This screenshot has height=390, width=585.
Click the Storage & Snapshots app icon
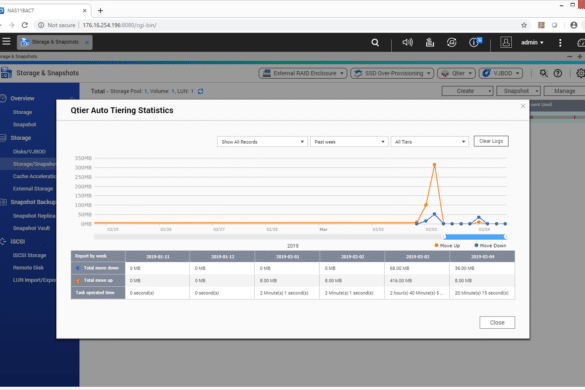(x=6, y=73)
